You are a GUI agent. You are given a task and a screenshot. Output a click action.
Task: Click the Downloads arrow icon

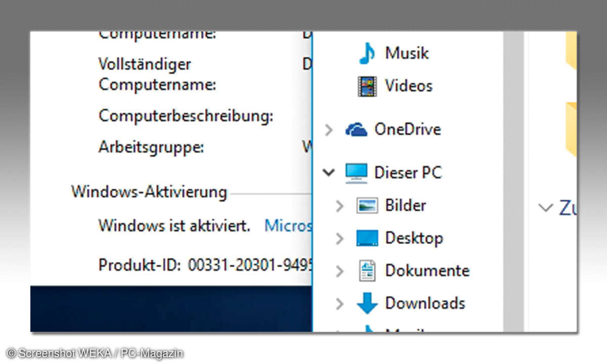pyautogui.click(x=367, y=303)
